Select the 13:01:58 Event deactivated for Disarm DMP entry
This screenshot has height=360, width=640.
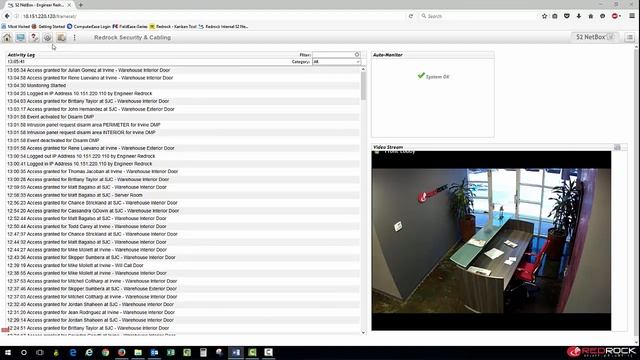(x=183, y=140)
